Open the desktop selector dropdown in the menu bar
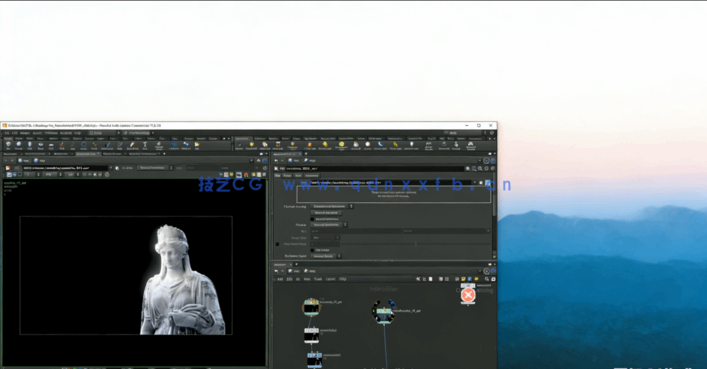The height and width of the screenshot is (369, 707). (105, 133)
